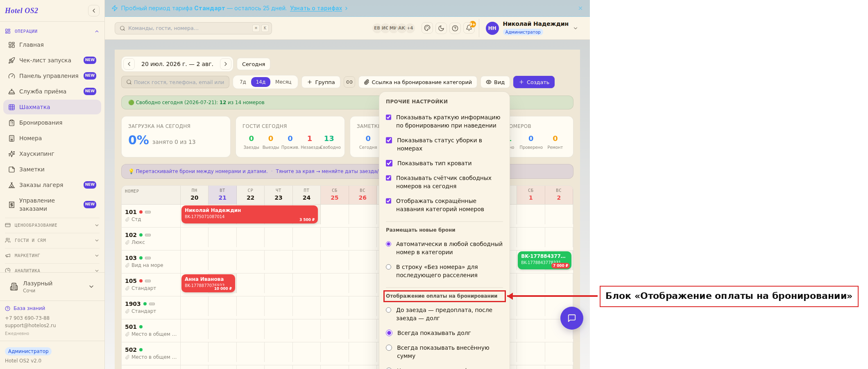Image resolution: width=868 pixels, height=369 pixels.
Task: Click the copy link icon button
Action: [349, 82]
